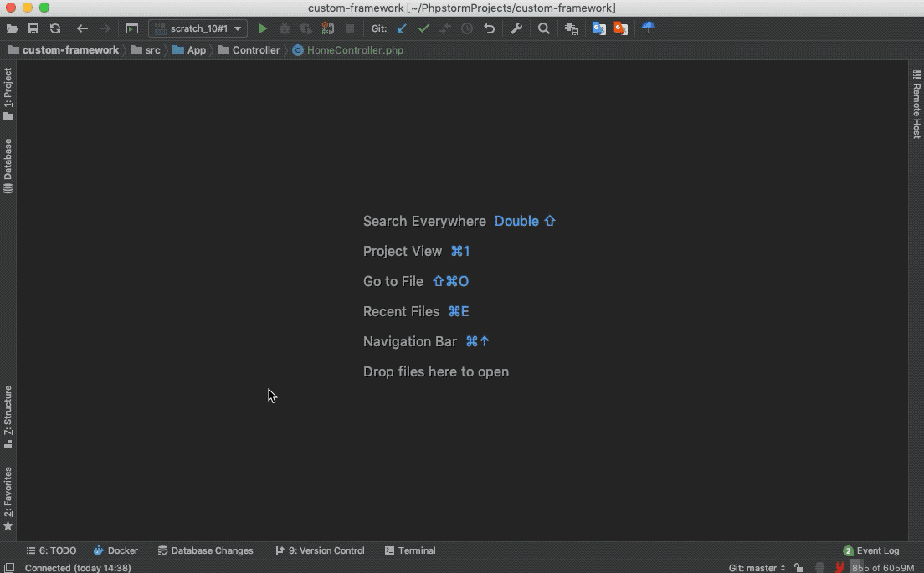Click the Search Everywhere magnifier icon
Viewport: 924px width, 573px height.
pos(544,28)
